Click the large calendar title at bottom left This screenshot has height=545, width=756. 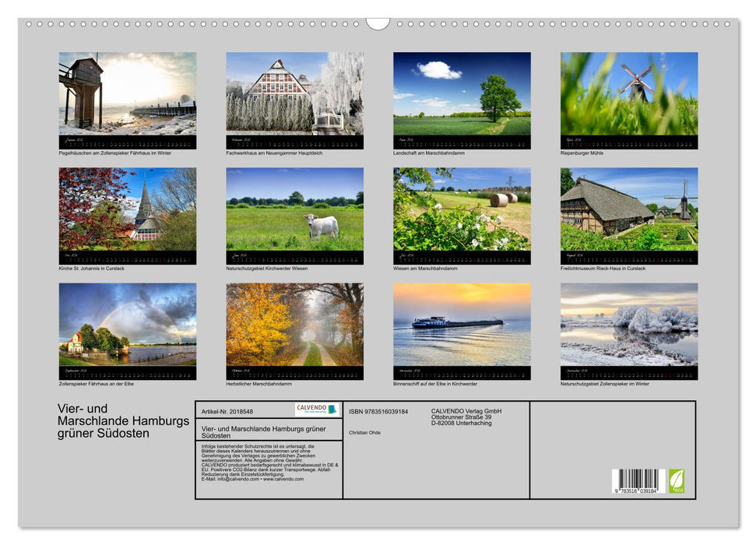click(x=123, y=421)
